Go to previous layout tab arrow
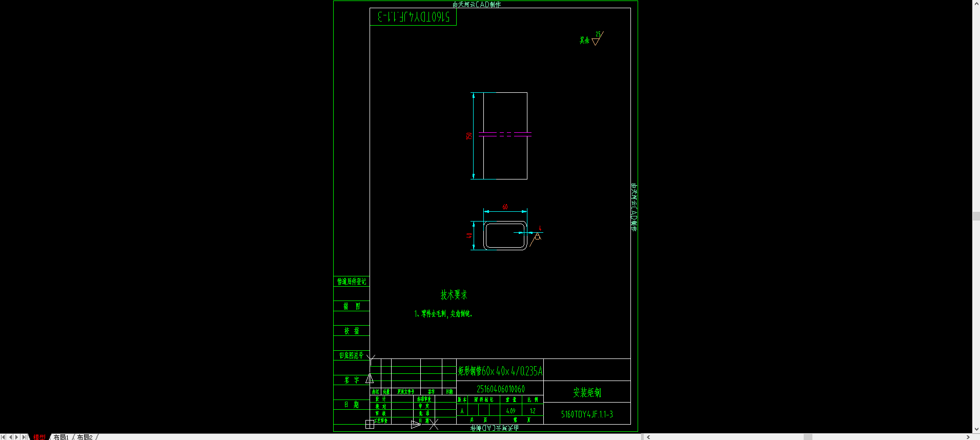980x440 pixels. (x=10, y=437)
